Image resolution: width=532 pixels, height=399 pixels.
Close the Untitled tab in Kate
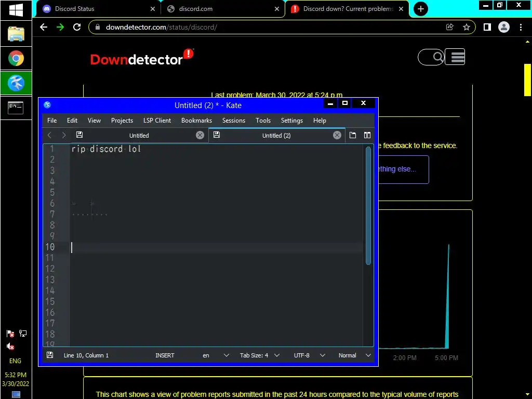click(x=200, y=135)
